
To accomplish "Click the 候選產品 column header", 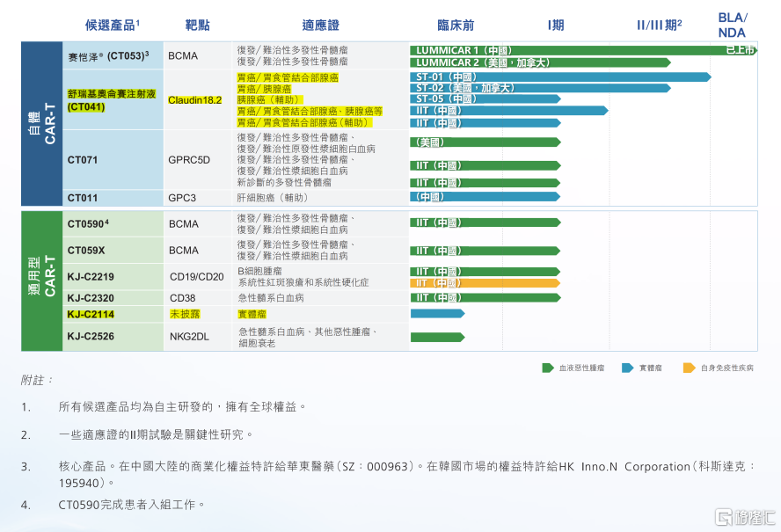I will 113,25.
